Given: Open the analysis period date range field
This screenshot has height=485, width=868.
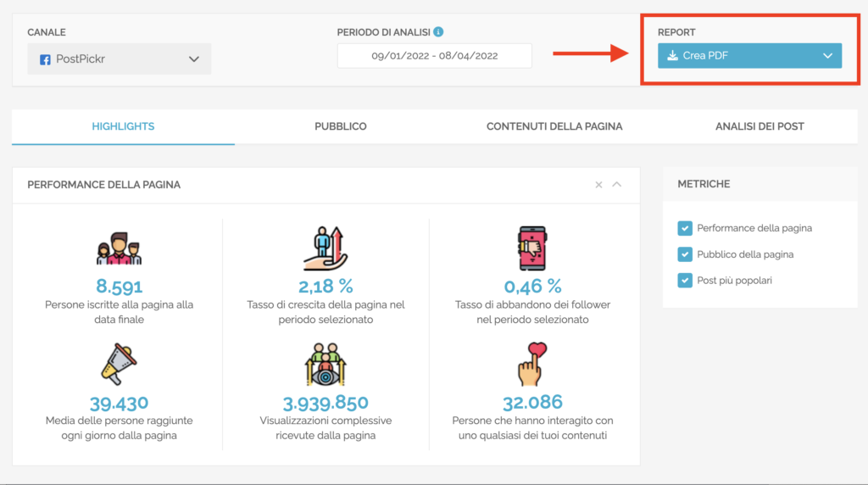Looking at the screenshot, I should [x=435, y=56].
